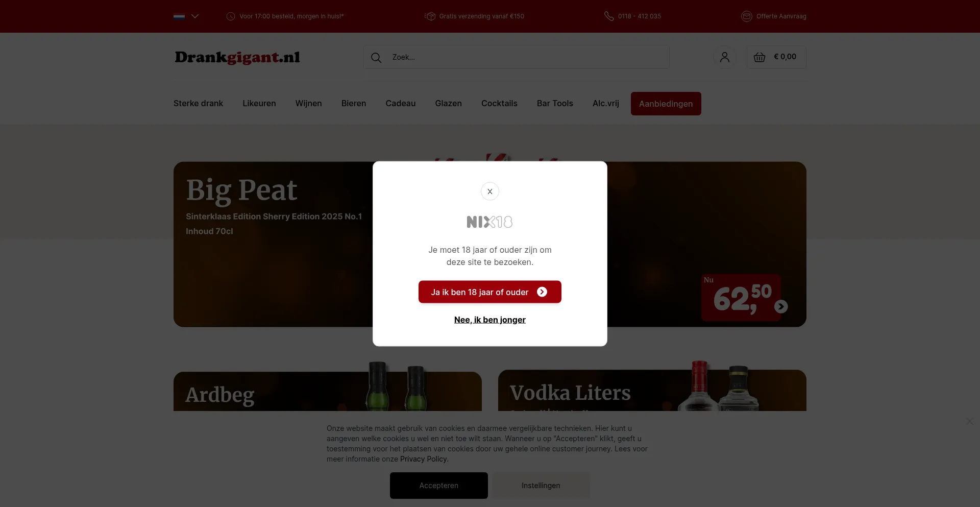Click the Dutch flag language icon
The width and height of the screenshot is (980, 507).
(x=179, y=16)
